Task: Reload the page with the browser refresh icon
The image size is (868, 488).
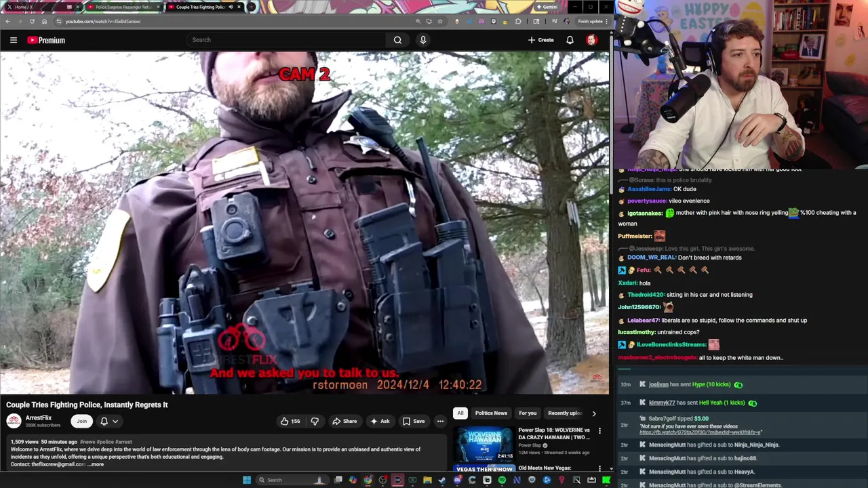Action: [32, 21]
